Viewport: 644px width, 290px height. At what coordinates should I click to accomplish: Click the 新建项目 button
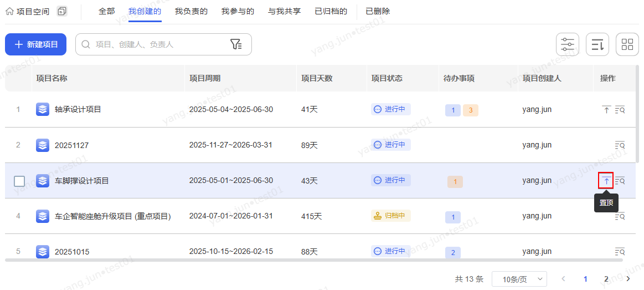click(x=36, y=44)
